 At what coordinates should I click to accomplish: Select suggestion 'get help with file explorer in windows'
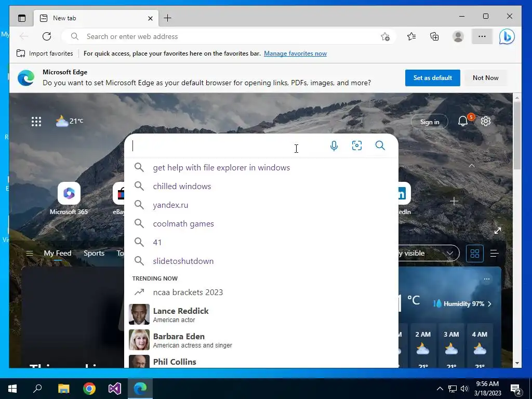261,168
